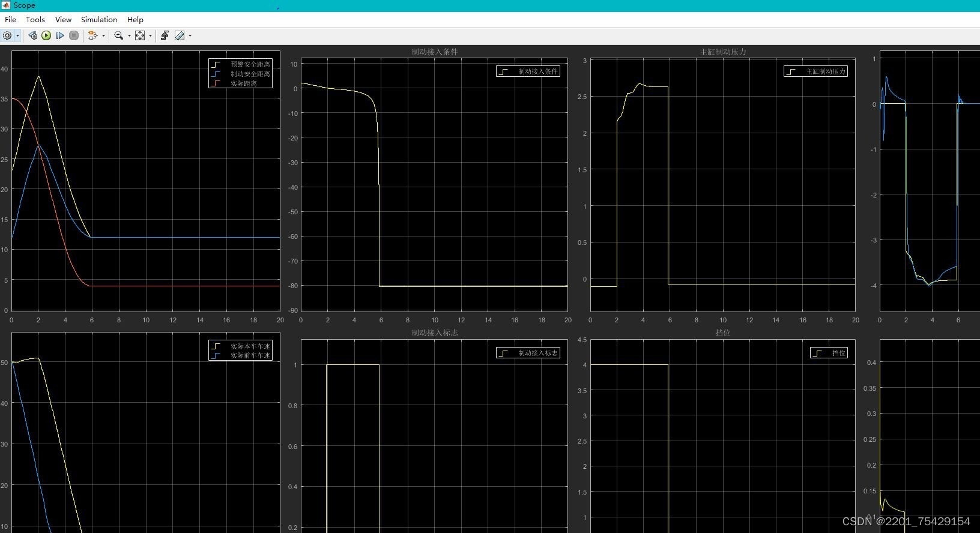Toggle 制动接入条件 legend entry
The image size is (980, 533).
[528, 71]
